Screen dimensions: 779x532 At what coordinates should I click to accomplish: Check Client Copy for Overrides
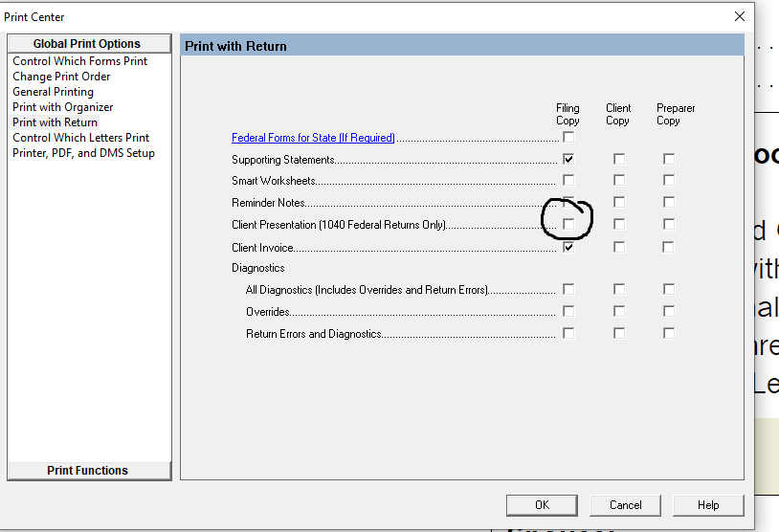tap(619, 311)
